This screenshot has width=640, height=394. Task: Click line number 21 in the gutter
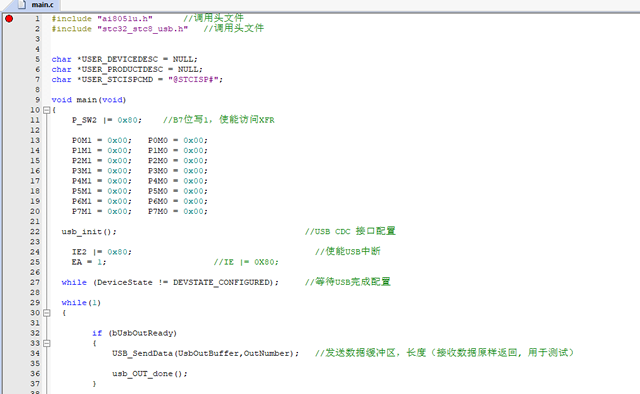coord(35,222)
